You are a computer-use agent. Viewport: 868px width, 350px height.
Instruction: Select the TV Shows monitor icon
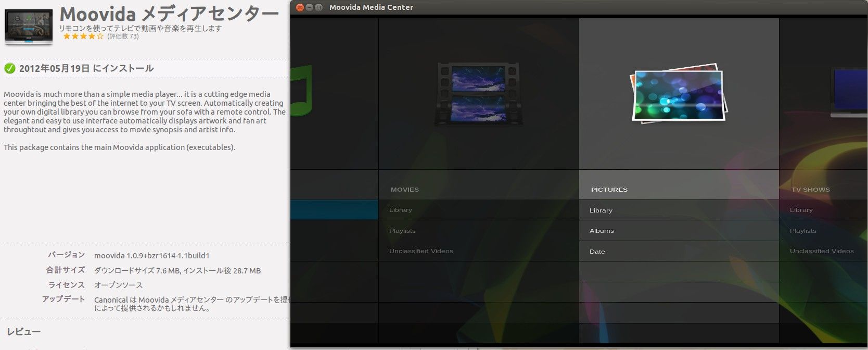(849, 93)
